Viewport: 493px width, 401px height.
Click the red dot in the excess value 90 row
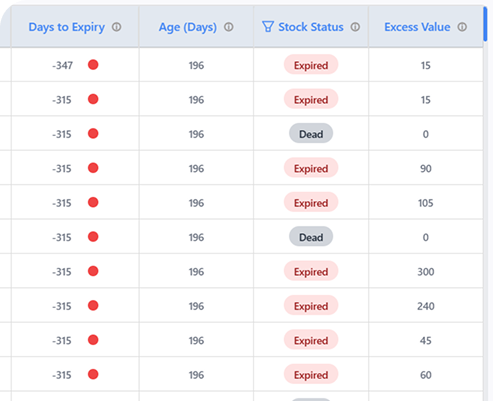point(93,168)
